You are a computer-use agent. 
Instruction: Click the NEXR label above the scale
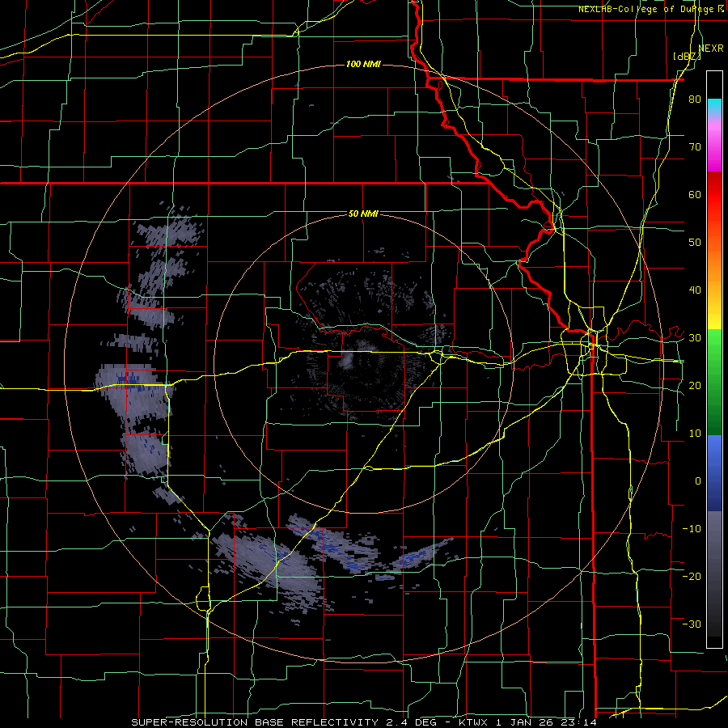click(x=711, y=49)
